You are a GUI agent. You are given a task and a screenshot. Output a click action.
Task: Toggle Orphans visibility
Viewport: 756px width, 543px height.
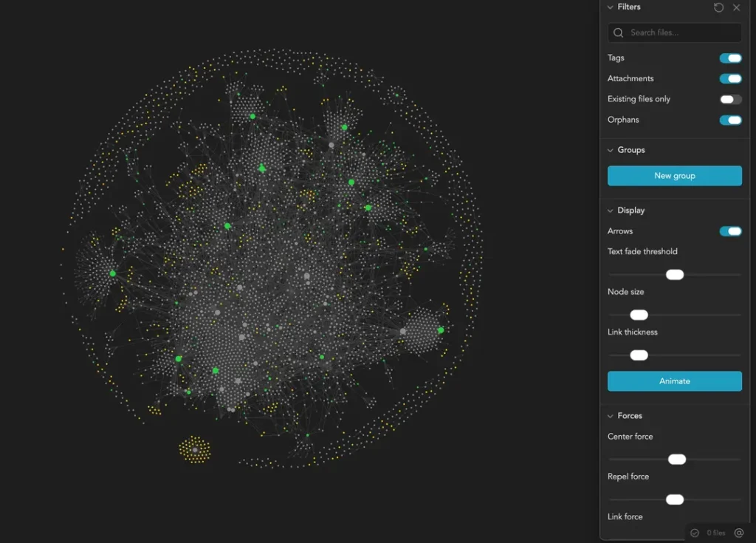730,120
